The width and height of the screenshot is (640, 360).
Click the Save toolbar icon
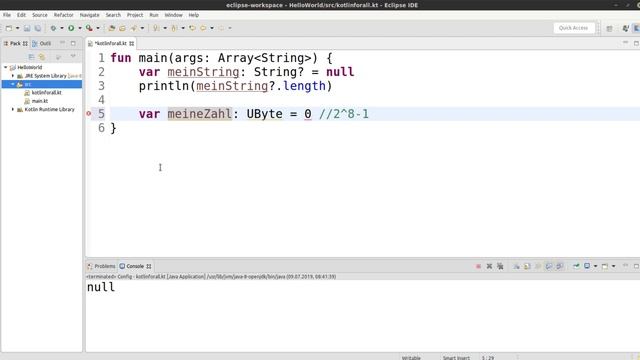click(x=27, y=28)
